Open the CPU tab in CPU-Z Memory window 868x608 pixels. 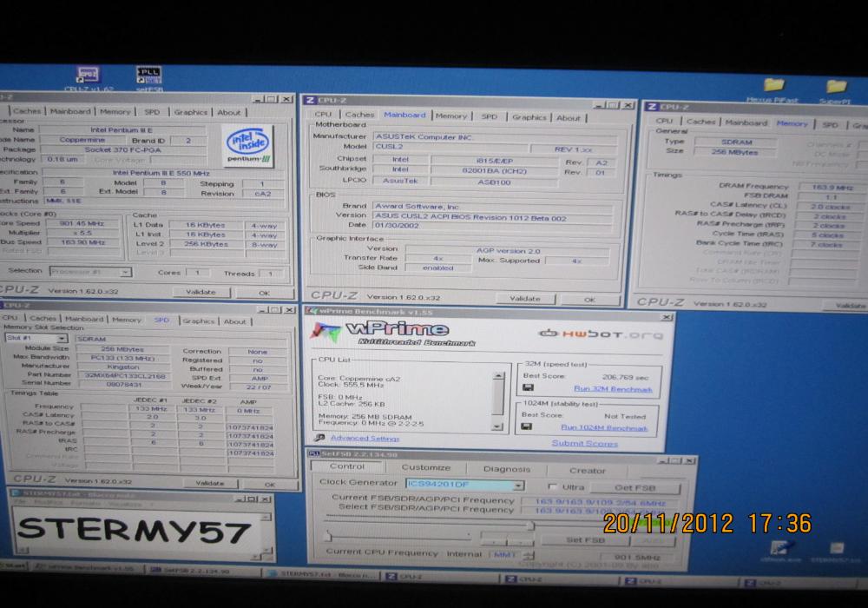(664, 121)
